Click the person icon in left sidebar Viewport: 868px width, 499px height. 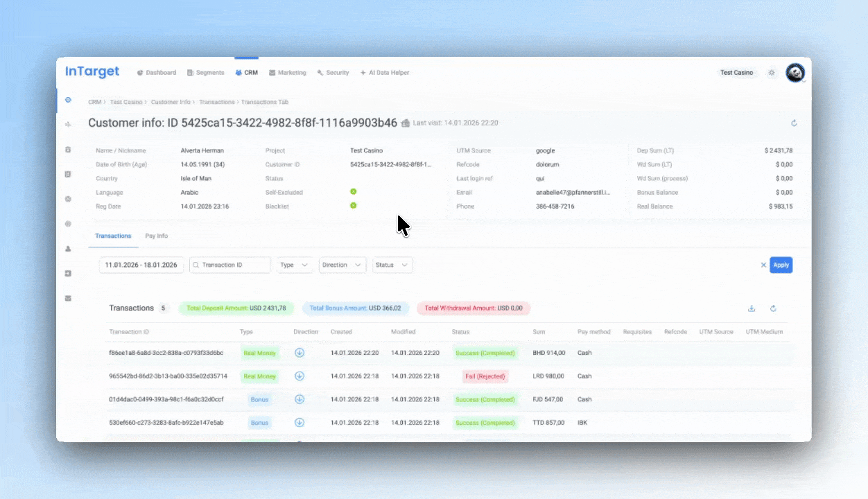click(x=68, y=248)
